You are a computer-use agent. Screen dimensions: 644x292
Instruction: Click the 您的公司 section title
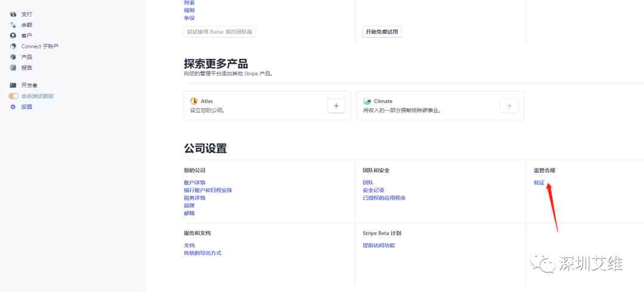[x=194, y=170]
